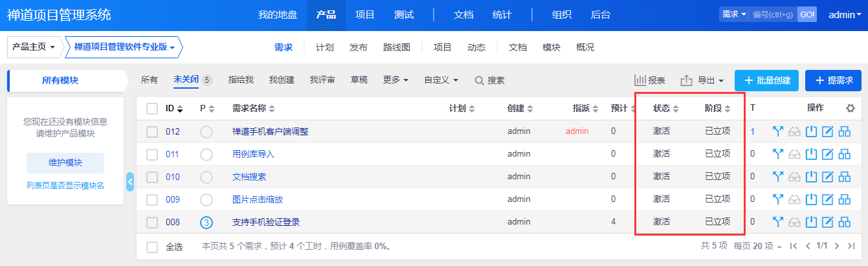Click the 提需求 button
This screenshot has height=266, width=868.
pyautogui.click(x=832, y=80)
